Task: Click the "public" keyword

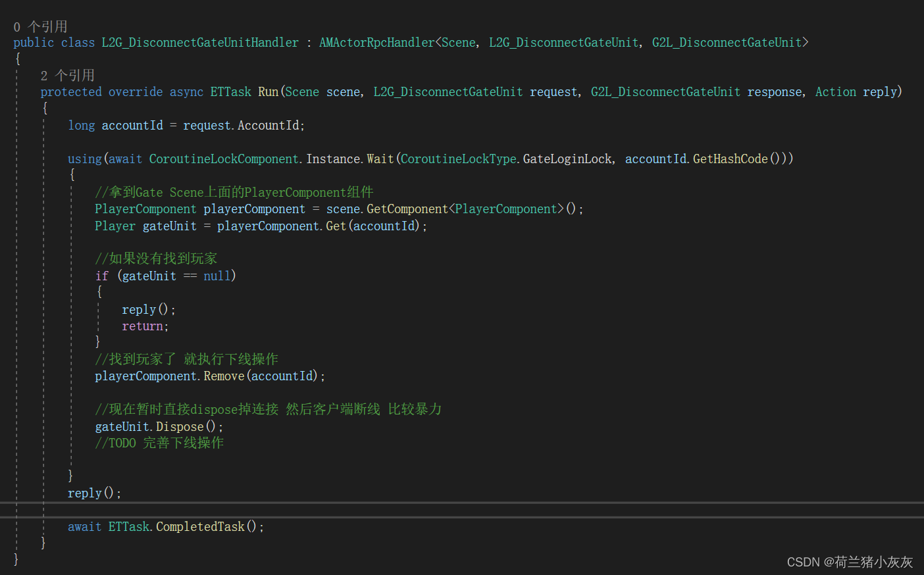Action: (x=34, y=43)
